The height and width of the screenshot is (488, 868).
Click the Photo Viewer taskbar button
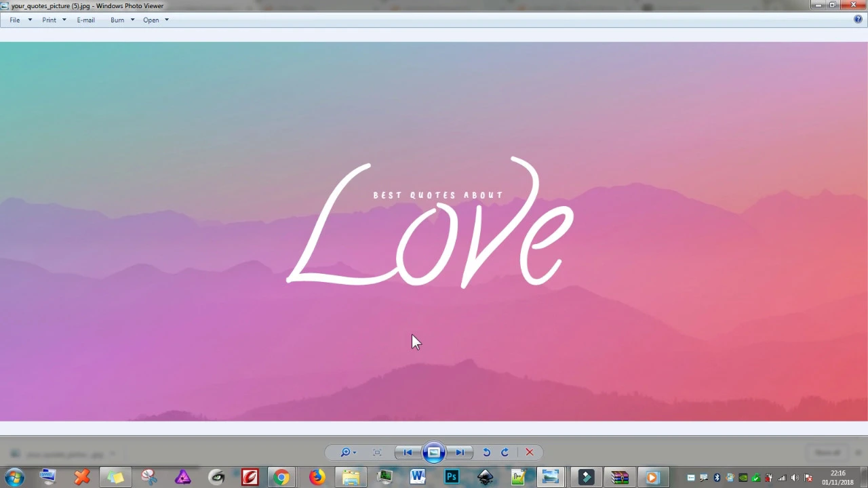551,478
